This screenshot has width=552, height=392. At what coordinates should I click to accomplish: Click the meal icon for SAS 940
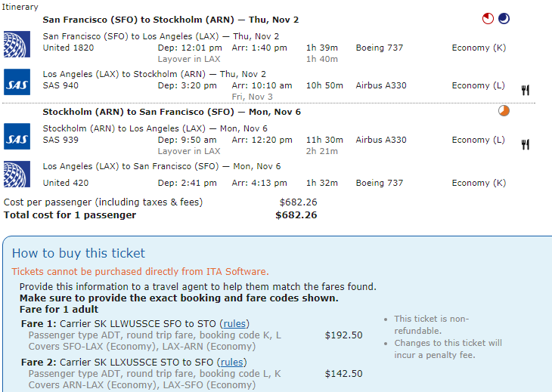tap(526, 91)
